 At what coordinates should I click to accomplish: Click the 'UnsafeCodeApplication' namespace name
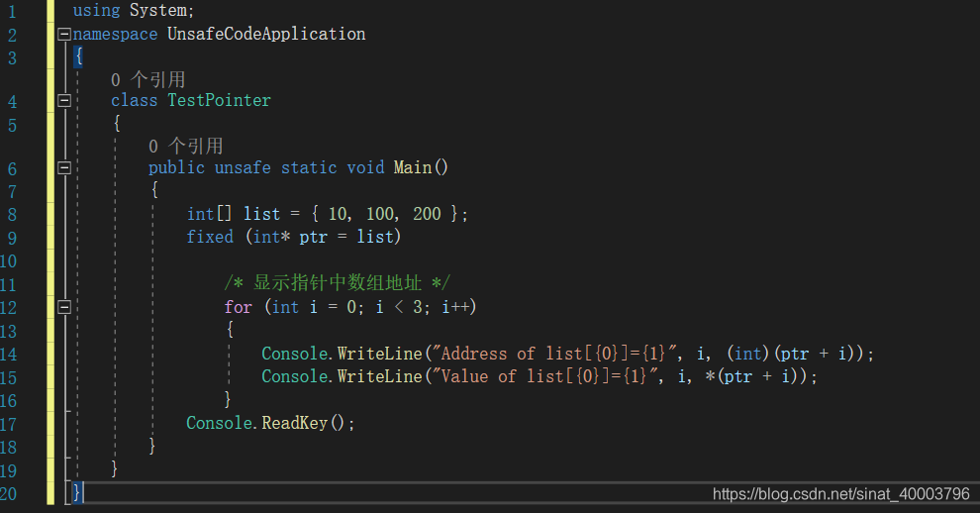coord(266,34)
